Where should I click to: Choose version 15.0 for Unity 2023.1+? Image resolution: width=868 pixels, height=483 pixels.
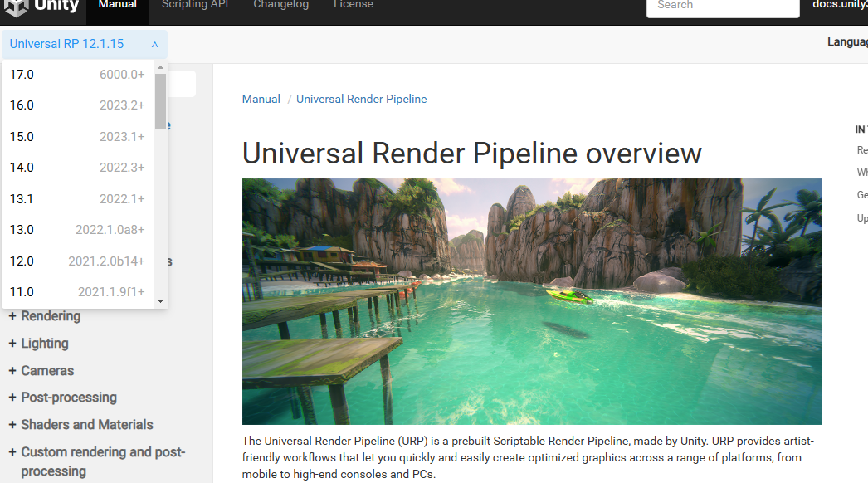click(x=77, y=137)
